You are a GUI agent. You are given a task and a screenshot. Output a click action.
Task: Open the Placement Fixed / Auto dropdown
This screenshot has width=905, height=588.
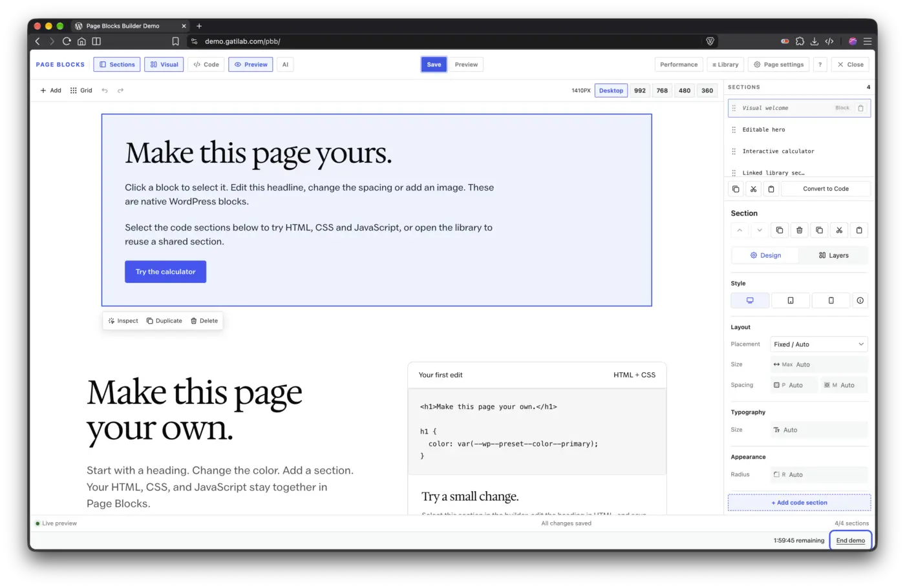[x=819, y=344]
